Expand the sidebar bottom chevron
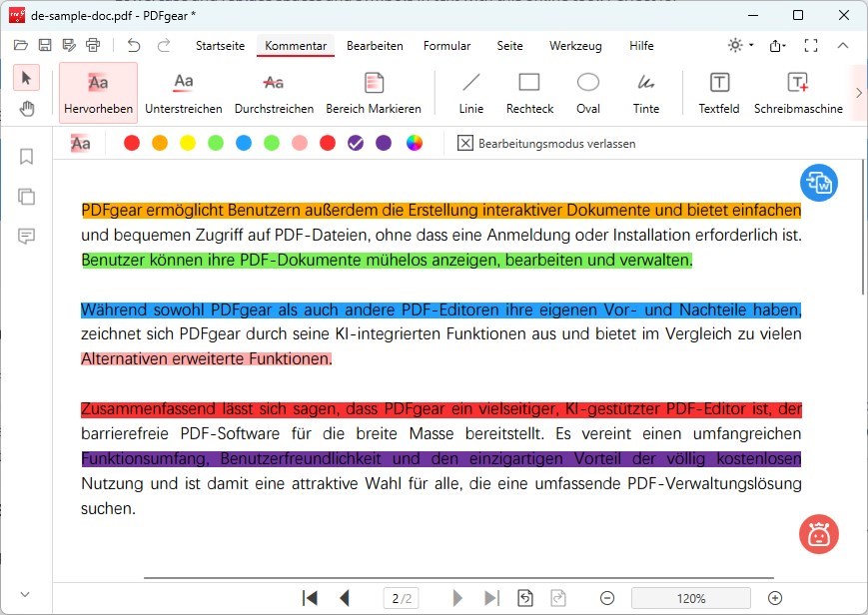The height and width of the screenshot is (615, 868). [25, 594]
